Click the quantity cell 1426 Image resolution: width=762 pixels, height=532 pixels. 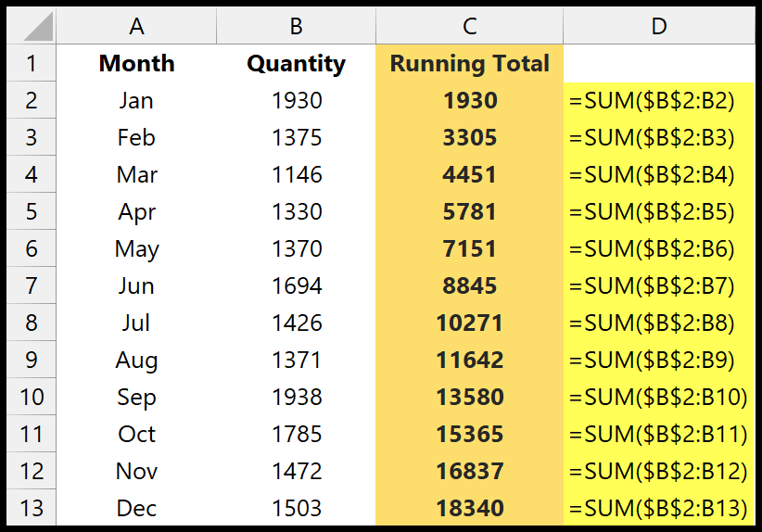(296, 323)
